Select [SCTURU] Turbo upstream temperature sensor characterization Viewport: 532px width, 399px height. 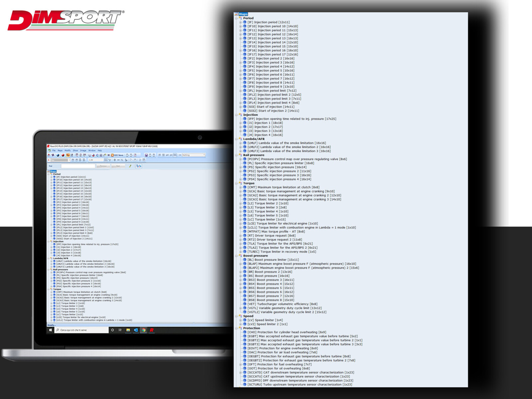tap(299, 385)
